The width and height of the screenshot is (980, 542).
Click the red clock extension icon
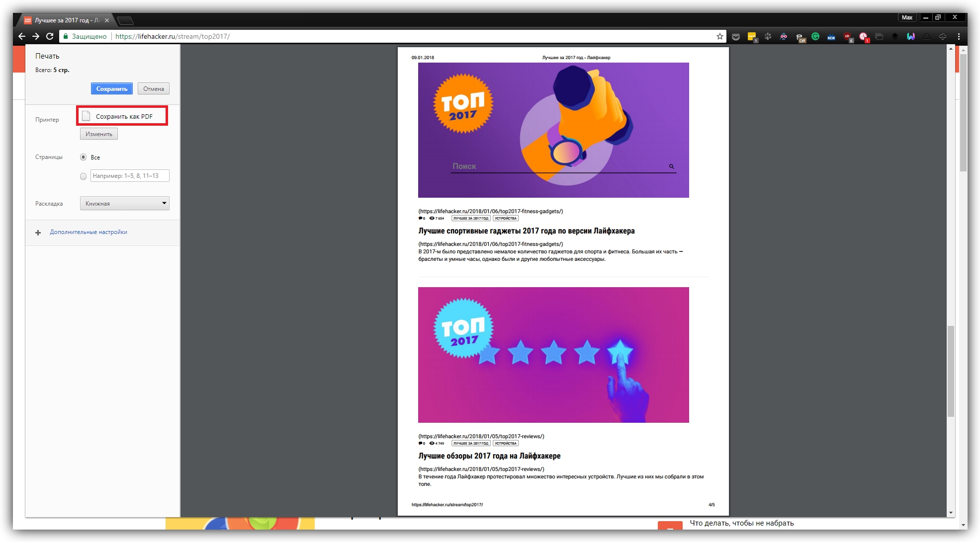[863, 36]
